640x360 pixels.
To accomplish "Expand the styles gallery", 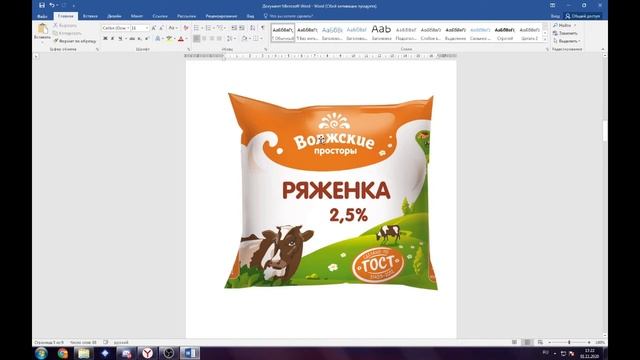I will click(545, 39).
